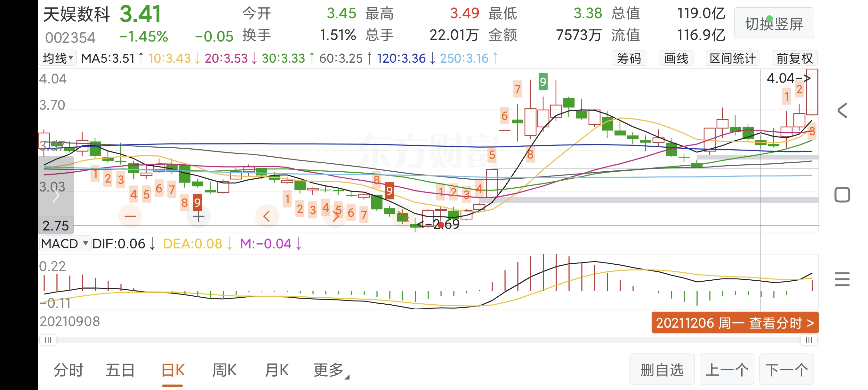This screenshot has width=868, height=390.
Task: Click start date 20210908 label
Action: coord(70,321)
